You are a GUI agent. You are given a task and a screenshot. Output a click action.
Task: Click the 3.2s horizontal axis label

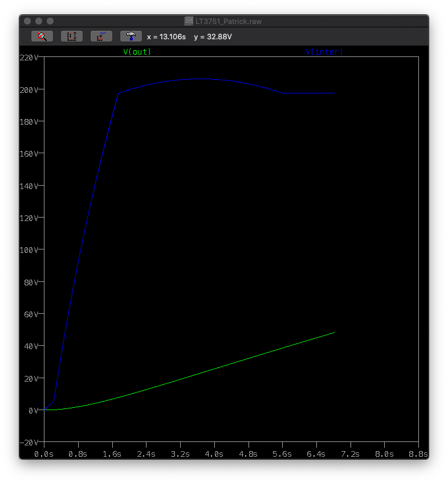pos(180,454)
